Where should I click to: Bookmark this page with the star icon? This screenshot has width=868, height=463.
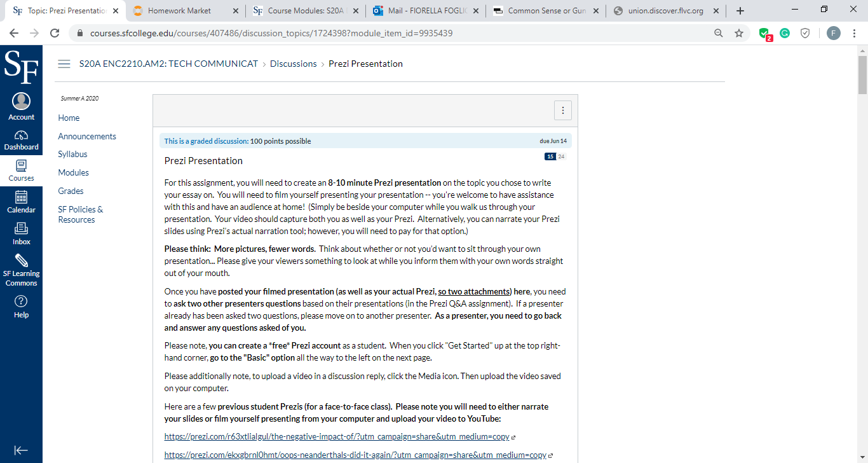tap(739, 33)
